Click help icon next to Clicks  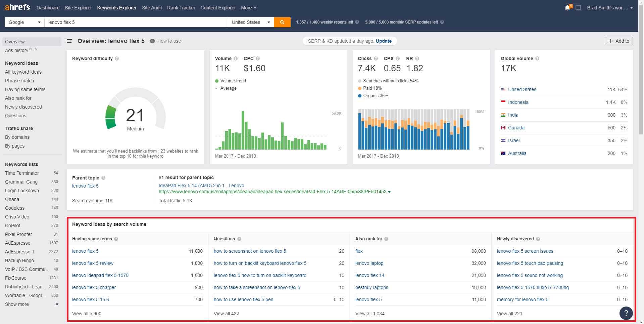tap(376, 58)
